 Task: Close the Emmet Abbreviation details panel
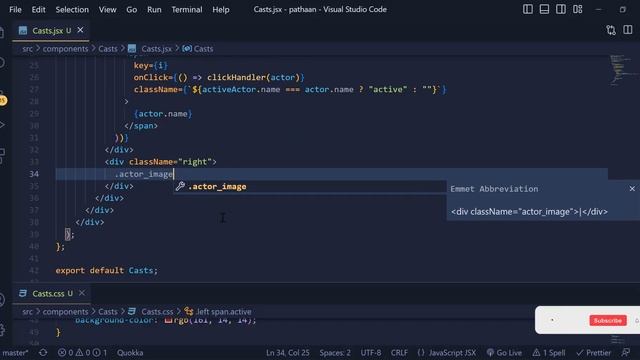coord(632,189)
